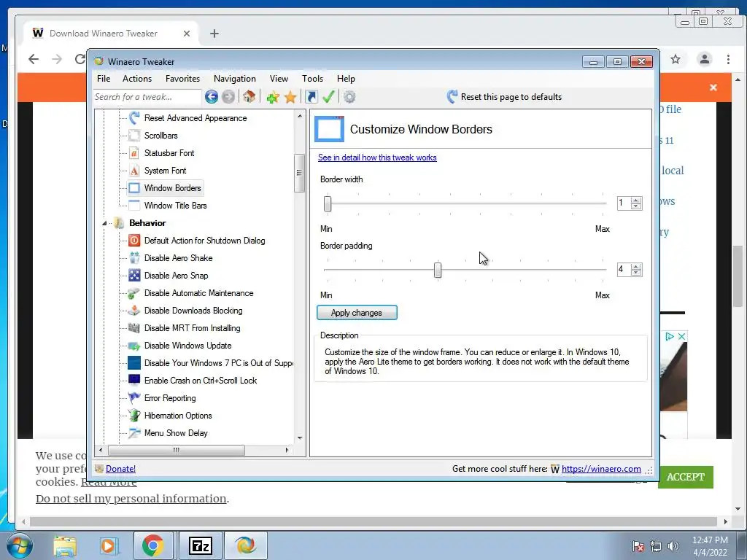Click Reset this page to defaults
The image size is (747, 560).
click(504, 97)
